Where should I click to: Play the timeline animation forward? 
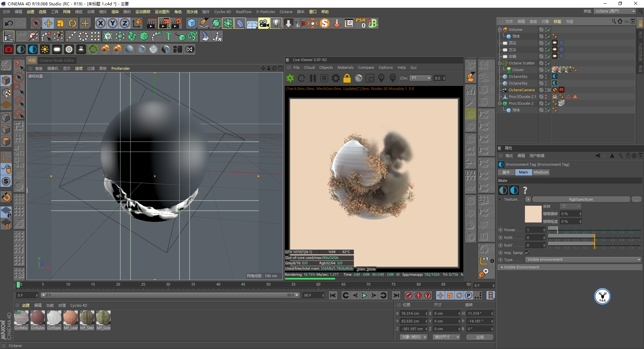point(364,295)
